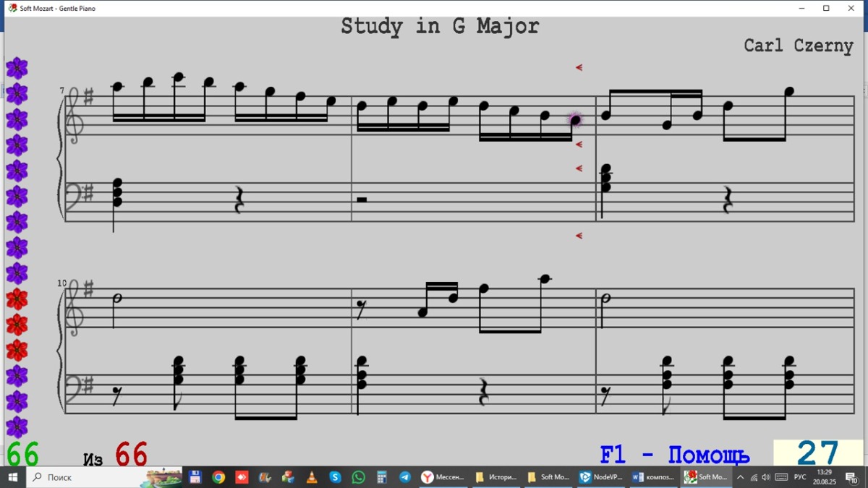
Task: Open the volume control in the tray
Action: (x=766, y=477)
